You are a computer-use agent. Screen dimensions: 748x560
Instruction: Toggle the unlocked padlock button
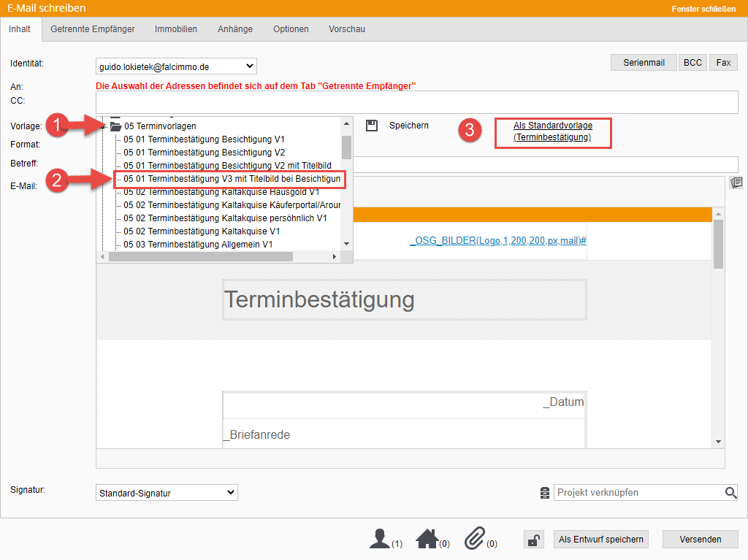tap(534, 540)
